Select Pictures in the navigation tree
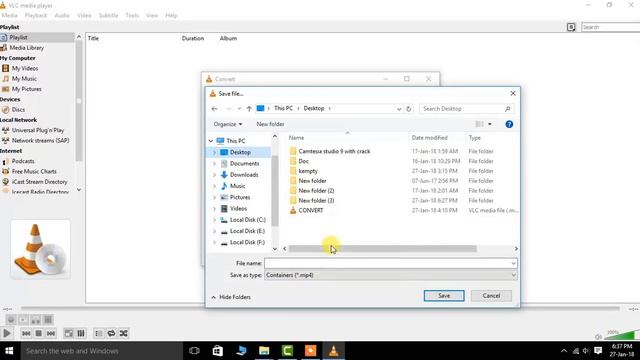 click(x=240, y=197)
